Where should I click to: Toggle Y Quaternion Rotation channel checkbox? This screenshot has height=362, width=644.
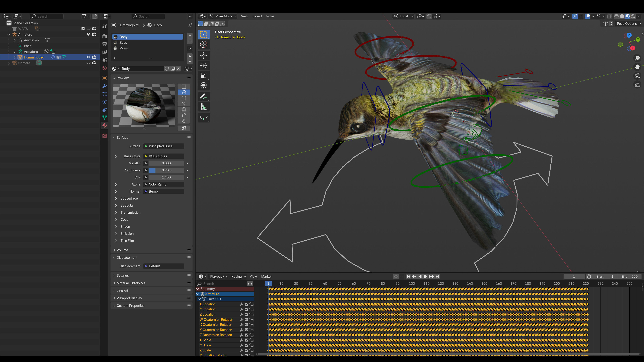pyautogui.click(x=247, y=330)
